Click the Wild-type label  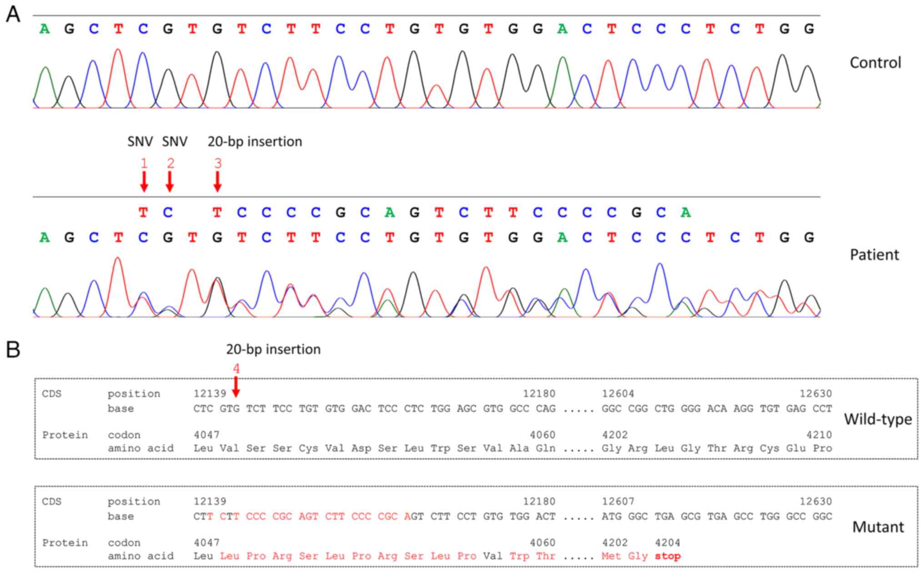click(x=878, y=419)
